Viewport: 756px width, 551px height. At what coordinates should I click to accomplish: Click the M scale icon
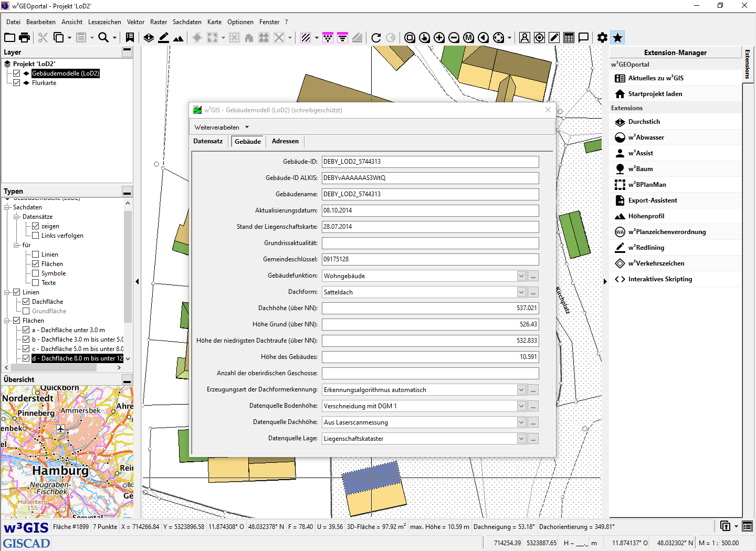pos(469,37)
